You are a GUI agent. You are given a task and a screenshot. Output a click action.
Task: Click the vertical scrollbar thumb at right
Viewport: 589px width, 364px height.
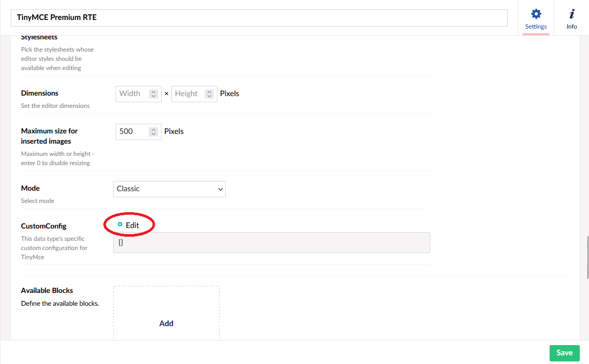[587, 258]
